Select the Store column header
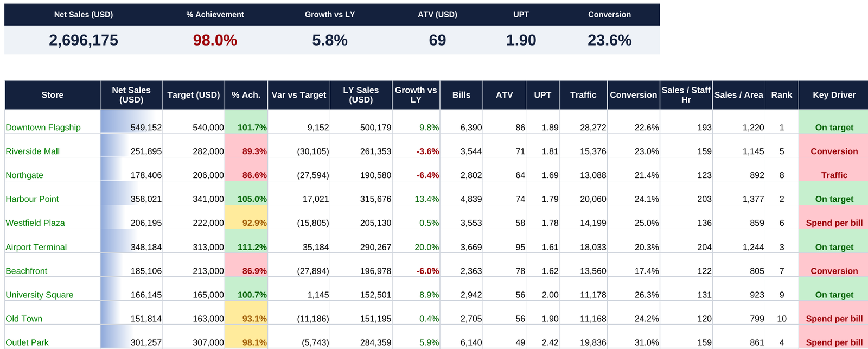Screen dimensions: 868x349 click(x=53, y=95)
